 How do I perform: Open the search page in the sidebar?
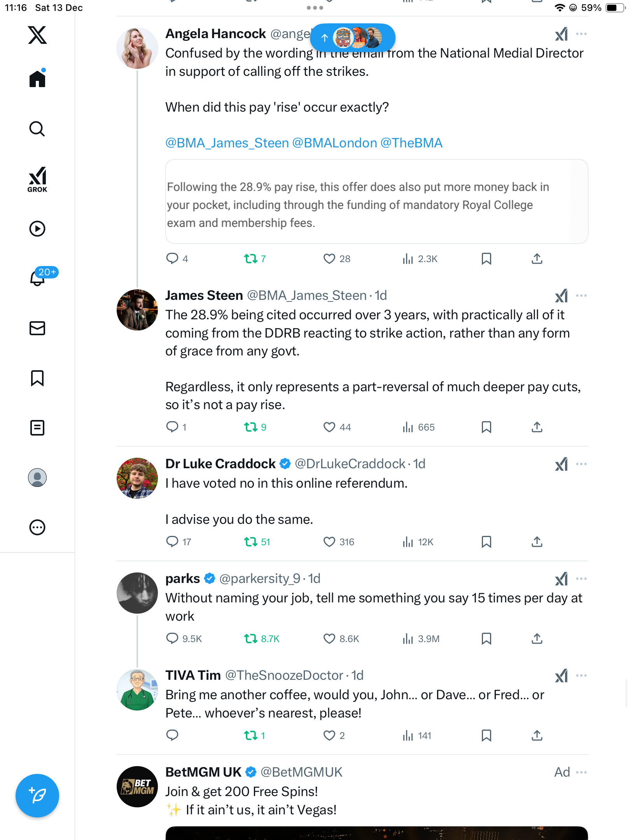pos(37,129)
